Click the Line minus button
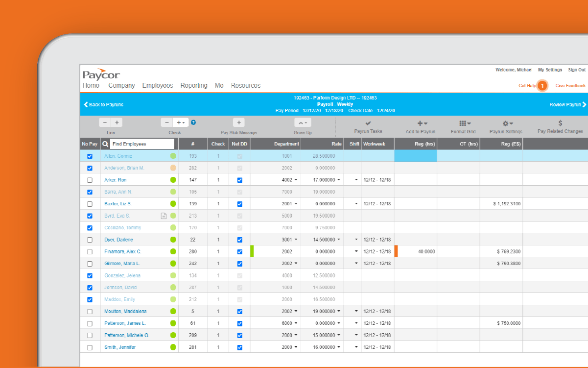This screenshot has height=368, width=588. click(105, 123)
